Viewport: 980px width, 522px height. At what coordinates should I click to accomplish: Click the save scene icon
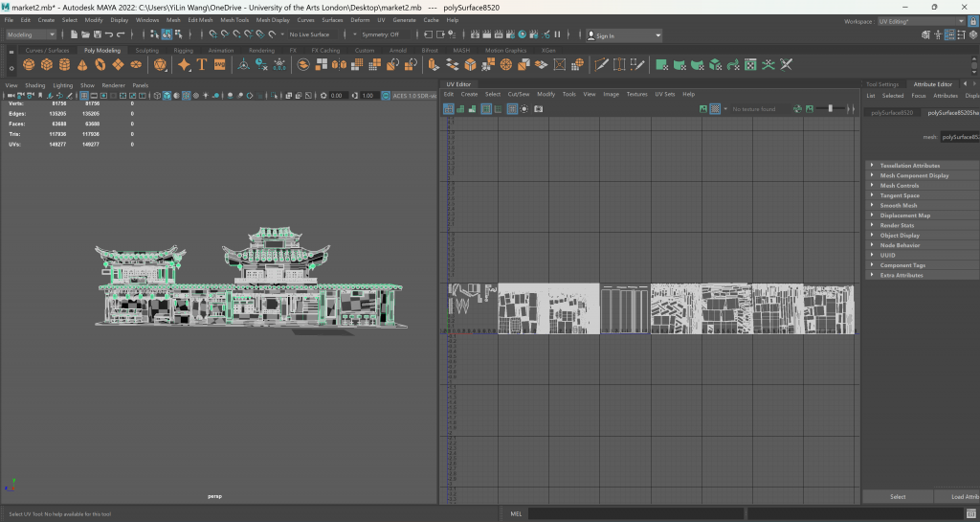97,35
